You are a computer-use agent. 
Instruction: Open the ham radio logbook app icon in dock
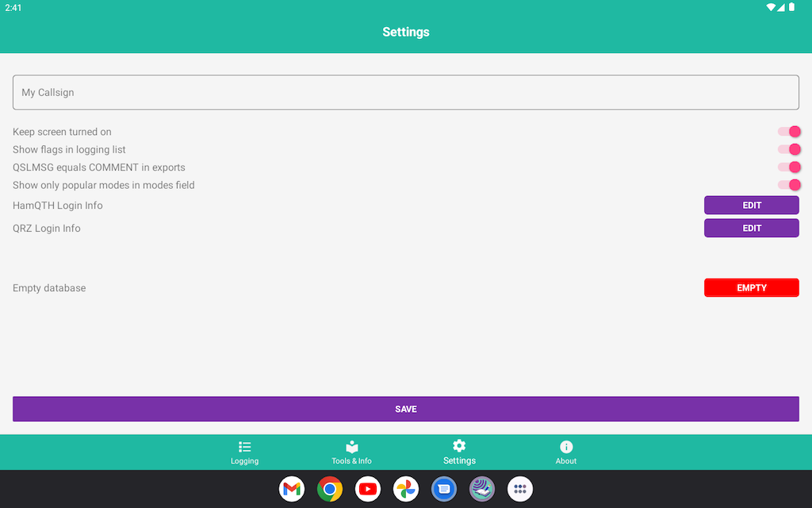point(482,489)
